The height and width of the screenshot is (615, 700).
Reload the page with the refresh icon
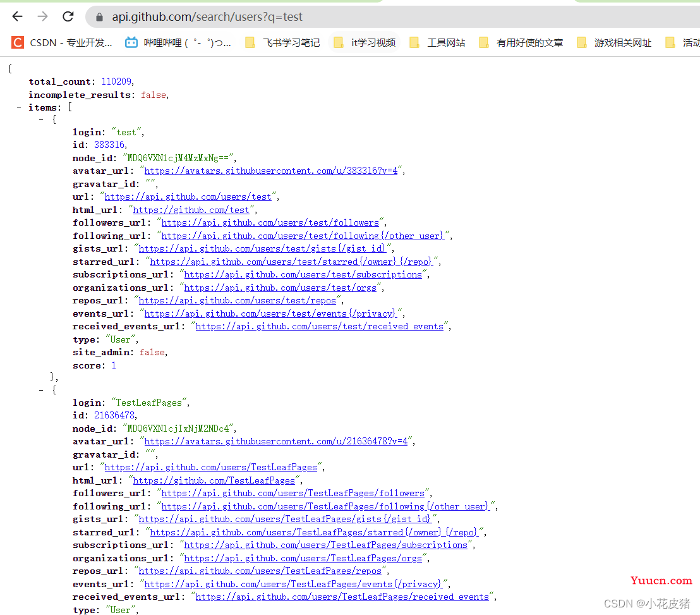tap(68, 16)
